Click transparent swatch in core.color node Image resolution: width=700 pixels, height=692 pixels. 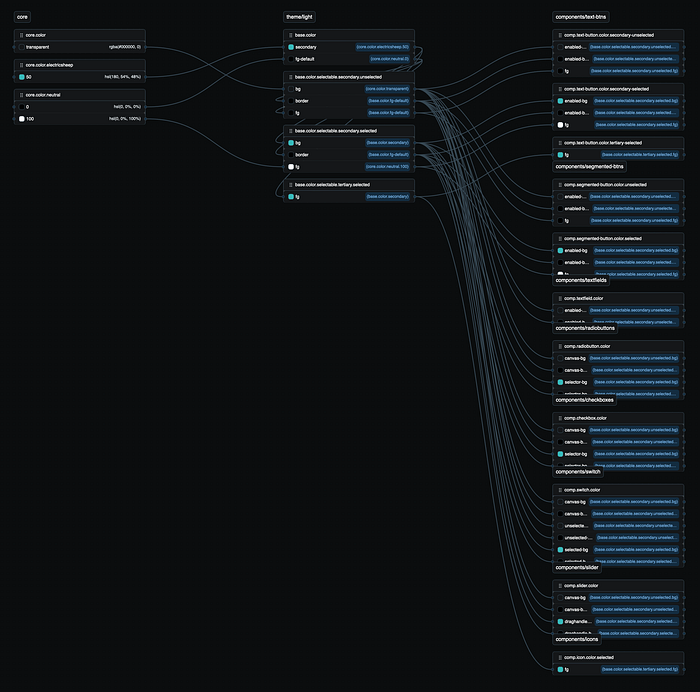click(21, 47)
